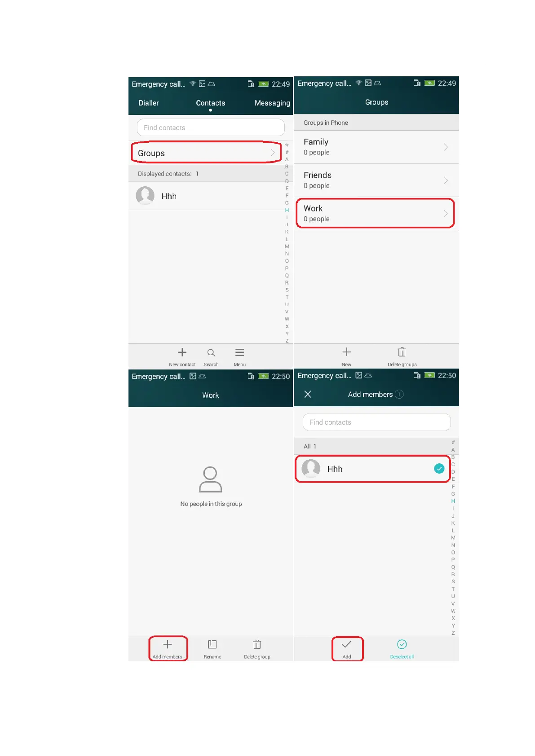
Task: Tap the Delete groups trash icon
Action: click(402, 352)
